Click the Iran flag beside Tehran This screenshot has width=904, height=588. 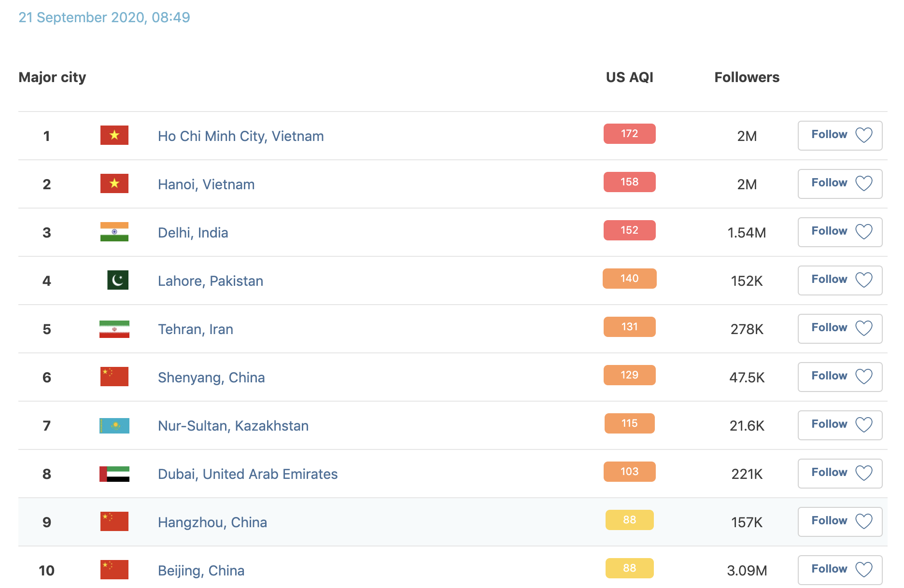(114, 329)
